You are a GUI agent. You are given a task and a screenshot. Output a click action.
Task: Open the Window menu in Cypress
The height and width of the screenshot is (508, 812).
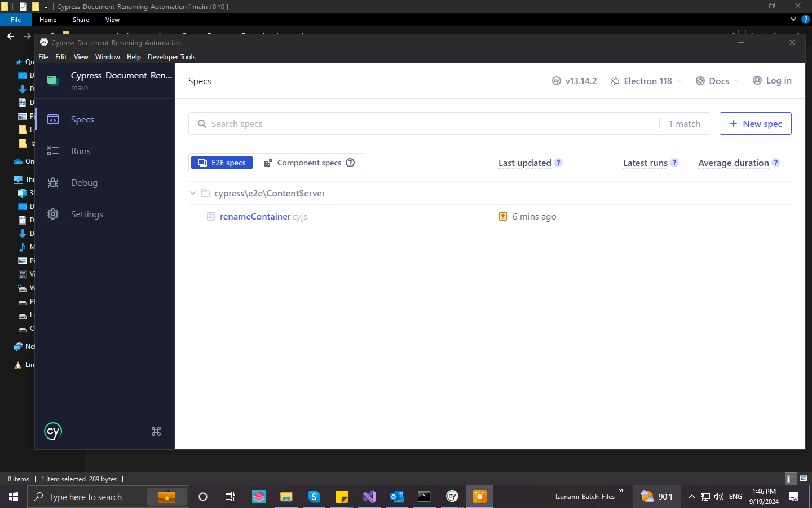(108, 57)
